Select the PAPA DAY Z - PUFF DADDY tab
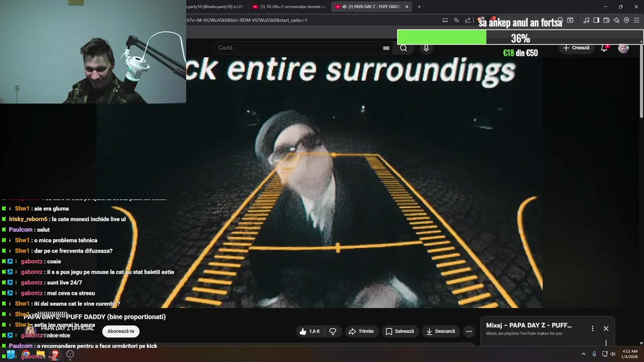Screen dimensions: 644x362 (371, 7)
